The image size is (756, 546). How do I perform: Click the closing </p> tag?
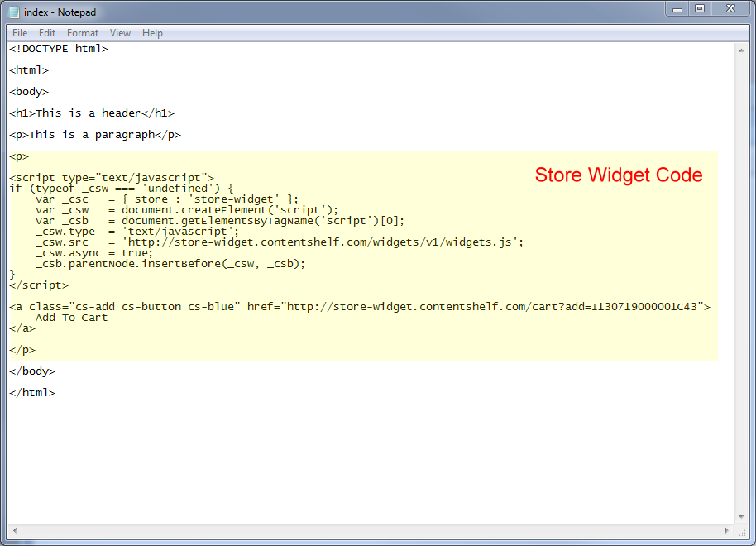[22, 350]
